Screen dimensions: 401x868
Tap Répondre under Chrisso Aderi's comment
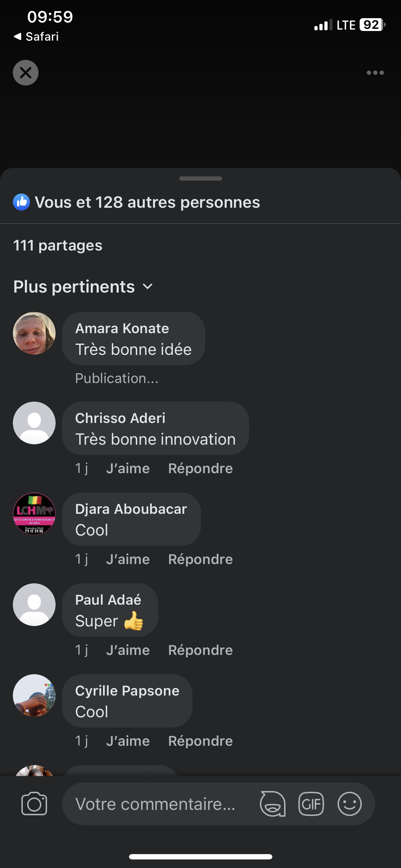pyautogui.click(x=200, y=468)
